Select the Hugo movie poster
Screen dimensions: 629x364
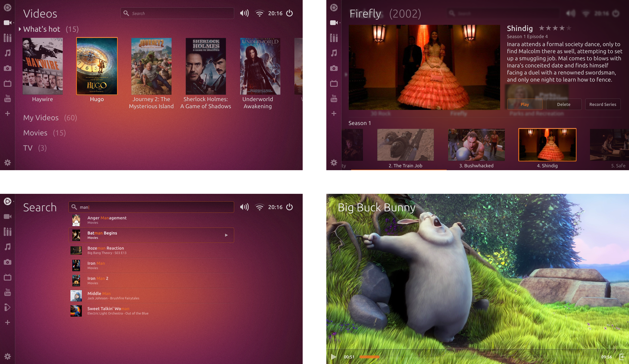click(97, 66)
